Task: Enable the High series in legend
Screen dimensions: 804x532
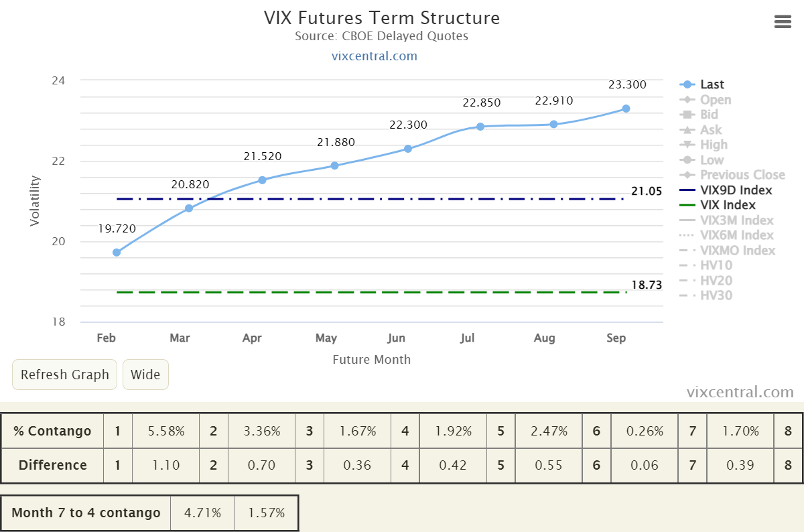Action: tap(703, 145)
